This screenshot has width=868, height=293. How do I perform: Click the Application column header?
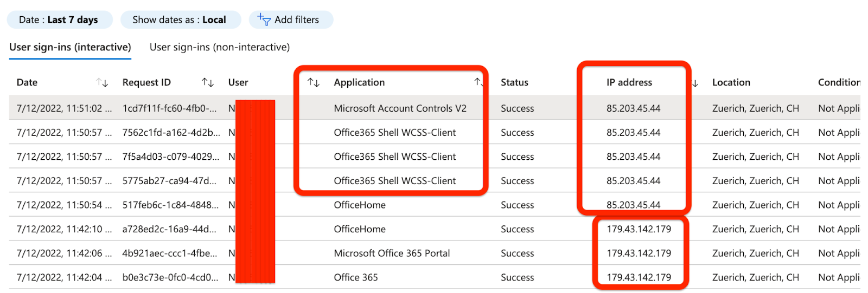359,82
